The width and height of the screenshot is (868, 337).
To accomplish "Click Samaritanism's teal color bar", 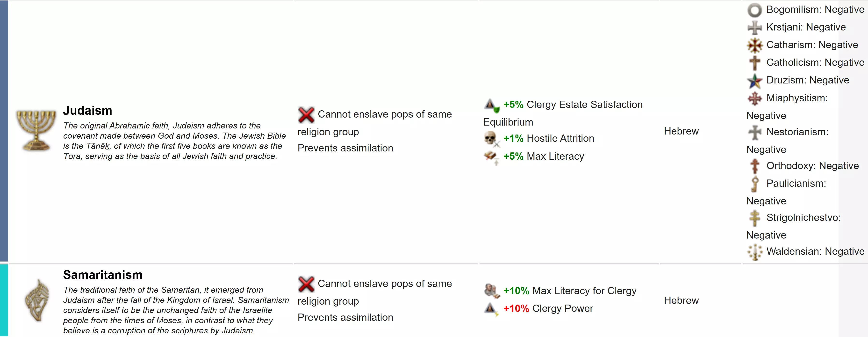I will coord(4,300).
